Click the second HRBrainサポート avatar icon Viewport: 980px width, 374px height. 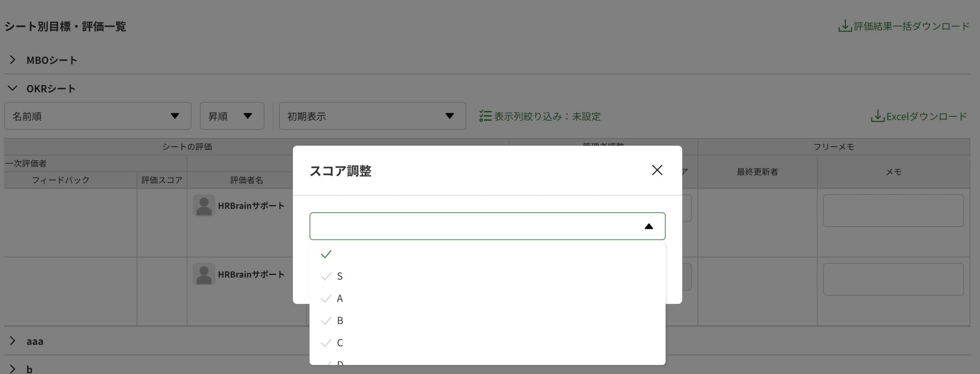(x=204, y=273)
